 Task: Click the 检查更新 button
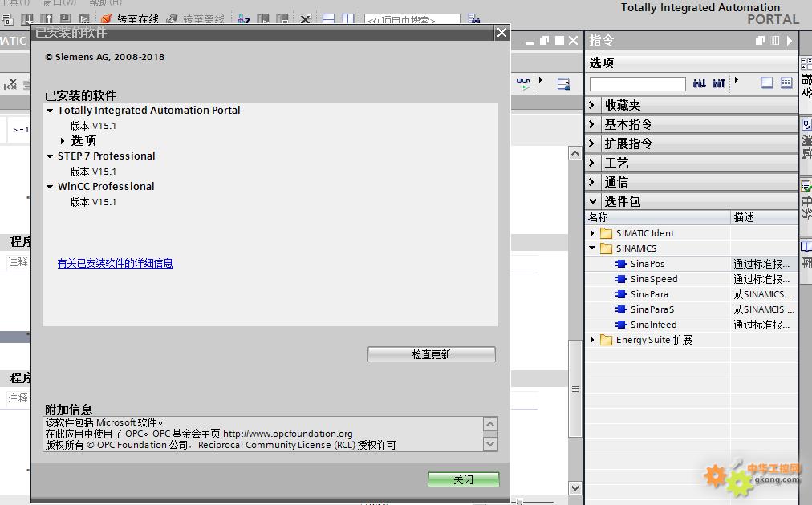[x=432, y=354]
